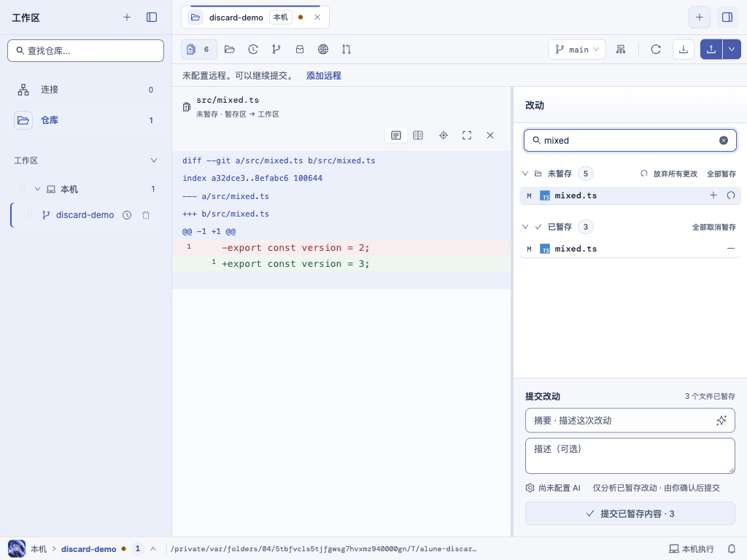The height and width of the screenshot is (560, 747).
Task: Collapse the 工作区 section chevron
Action: point(153,160)
